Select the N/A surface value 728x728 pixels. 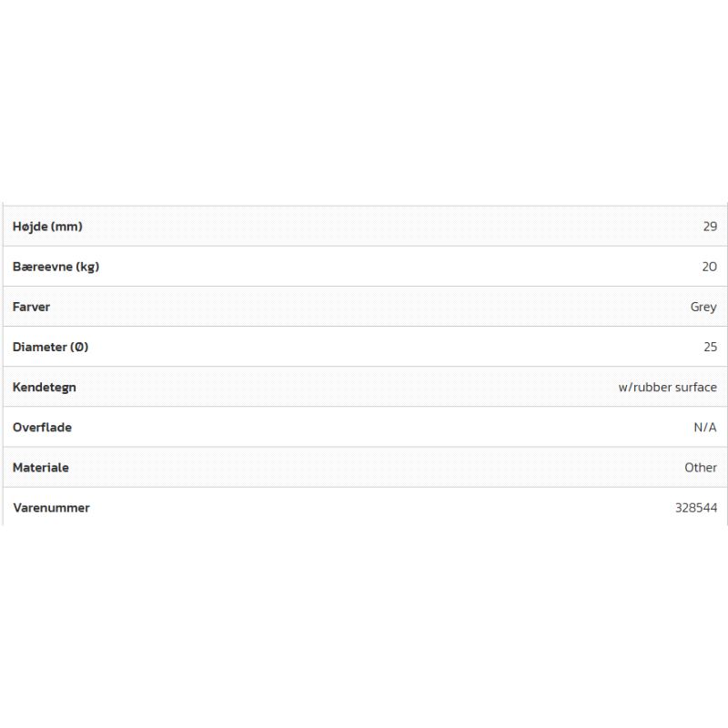tap(705, 427)
